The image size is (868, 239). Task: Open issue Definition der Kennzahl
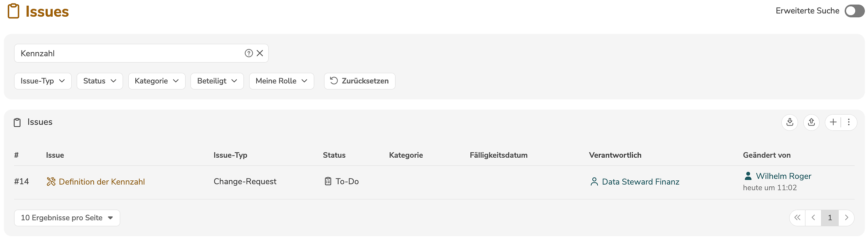(101, 181)
